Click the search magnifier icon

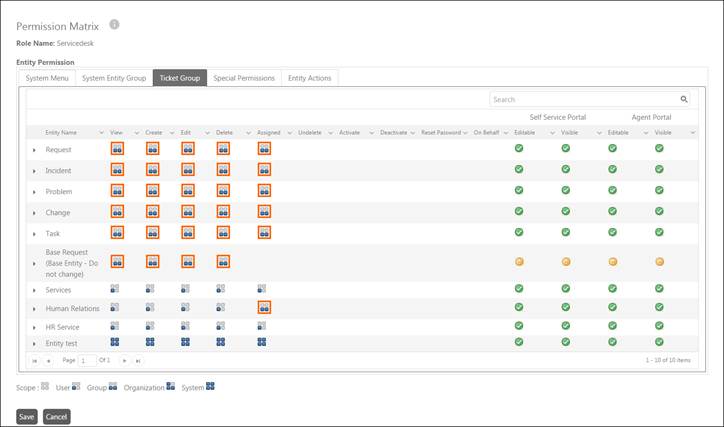684,100
